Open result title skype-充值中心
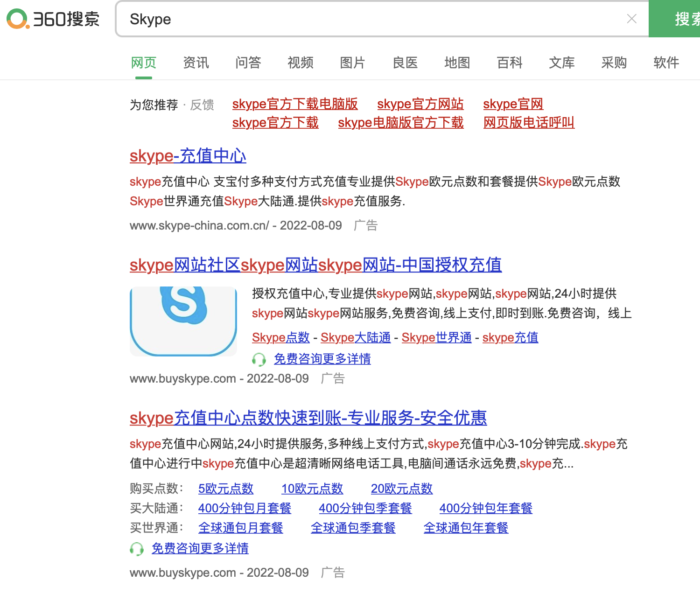Viewport: 700px width, 601px height. (x=188, y=156)
